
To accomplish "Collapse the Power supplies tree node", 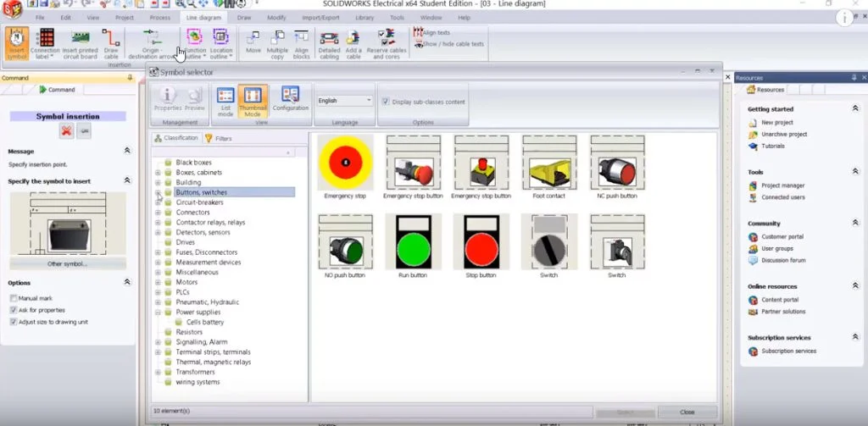I will pyautogui.click(x=158, y=312).
